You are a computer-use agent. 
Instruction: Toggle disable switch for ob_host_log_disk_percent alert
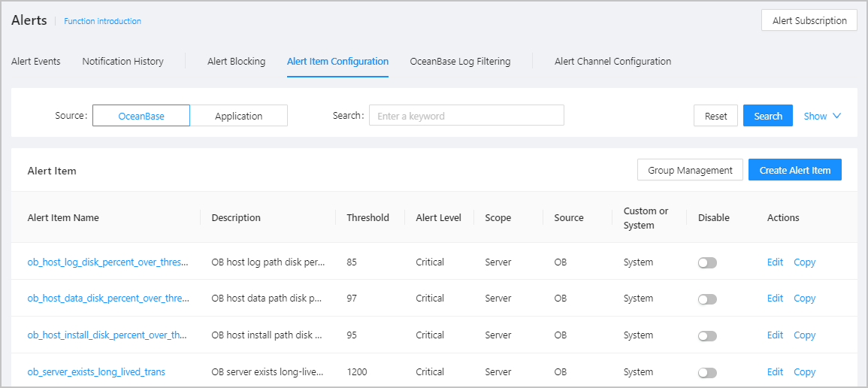(x=707, y=262)
